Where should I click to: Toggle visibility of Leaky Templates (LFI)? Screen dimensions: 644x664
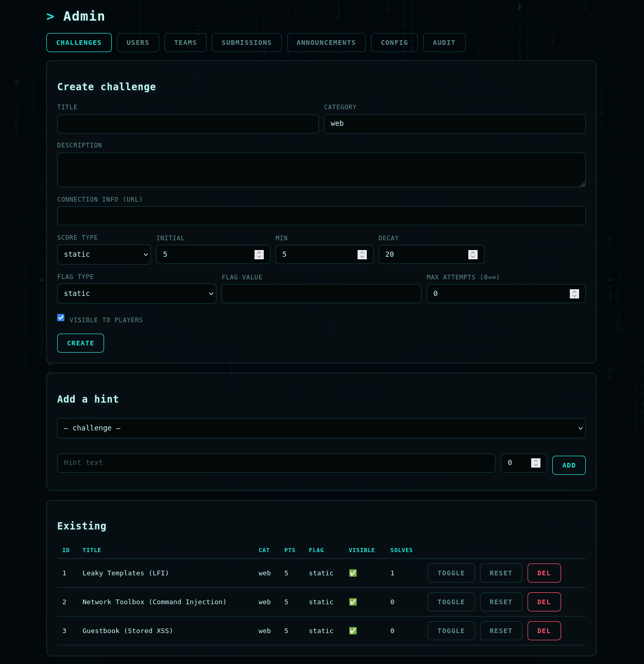click(x=451, y=573)
